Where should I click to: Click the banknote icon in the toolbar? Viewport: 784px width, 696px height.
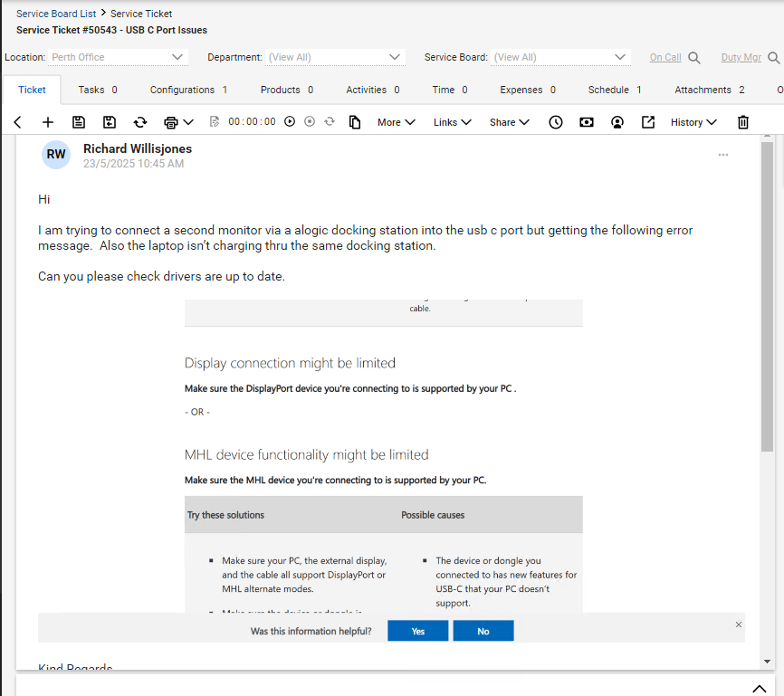coord(587,122)
